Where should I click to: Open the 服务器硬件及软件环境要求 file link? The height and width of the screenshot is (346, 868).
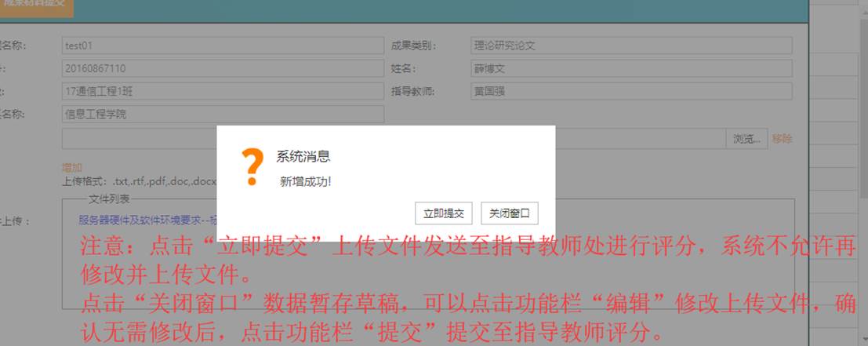[x=147, y=220]
